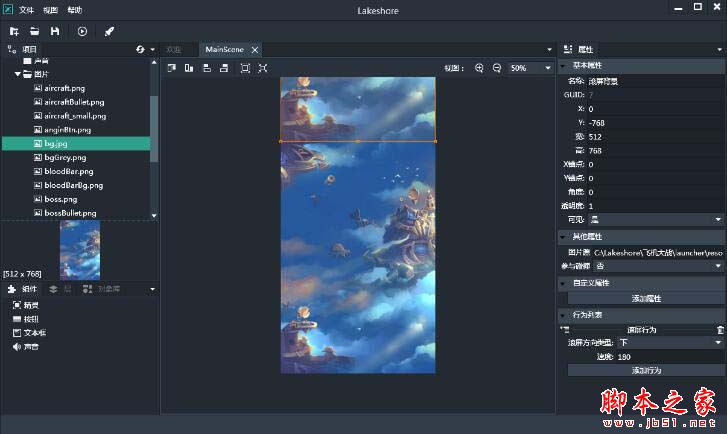
Task: Click the zoom in magnifier icon
Action: [479, 68]
